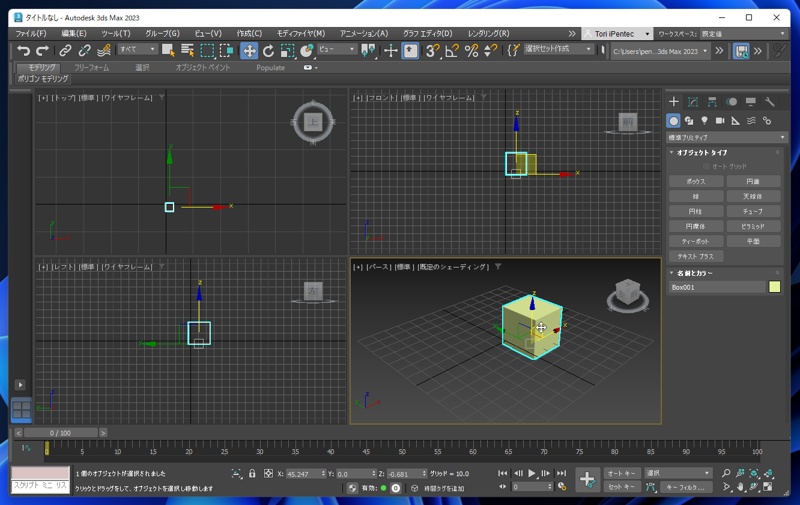Switch to the Motion command panel tab
The width and height of the screenshot is (800, 505).
pyautogui.click(x=732, y=102)
